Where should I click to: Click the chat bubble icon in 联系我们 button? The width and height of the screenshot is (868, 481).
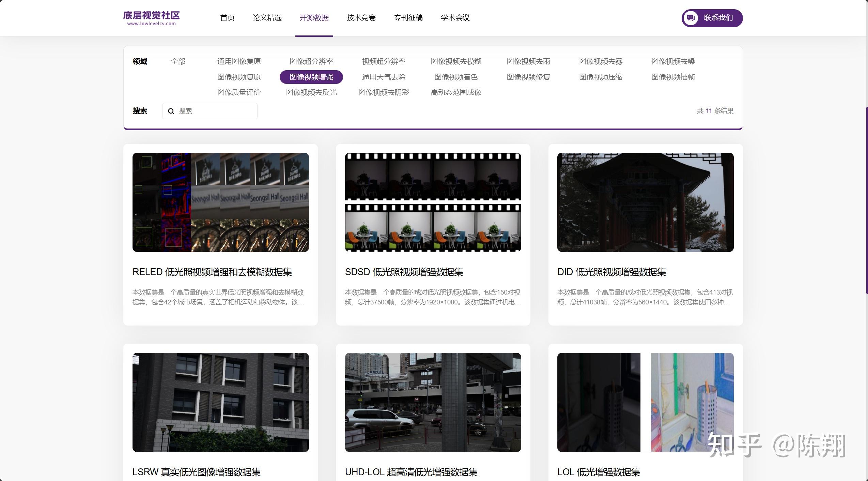[x=691, y=18]
